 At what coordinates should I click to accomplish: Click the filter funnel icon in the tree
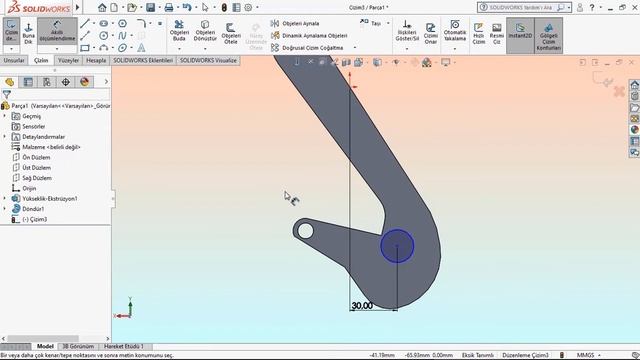[x=7, y=95]
